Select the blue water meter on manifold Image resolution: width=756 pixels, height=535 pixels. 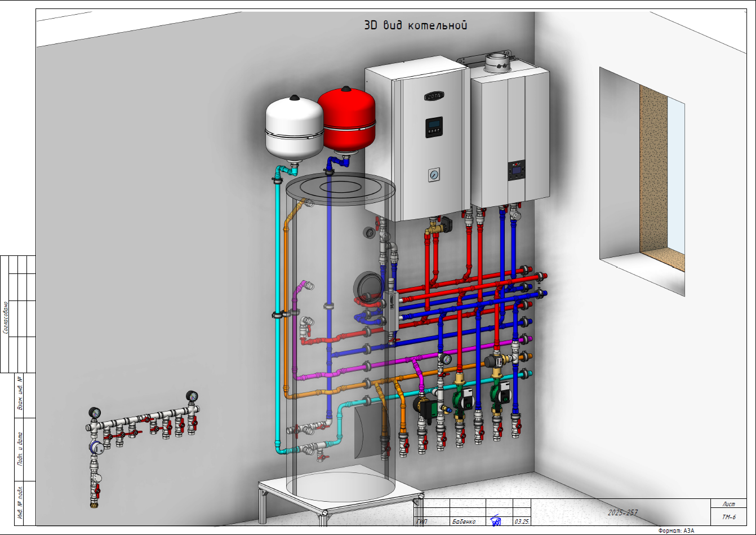point(96,448)
